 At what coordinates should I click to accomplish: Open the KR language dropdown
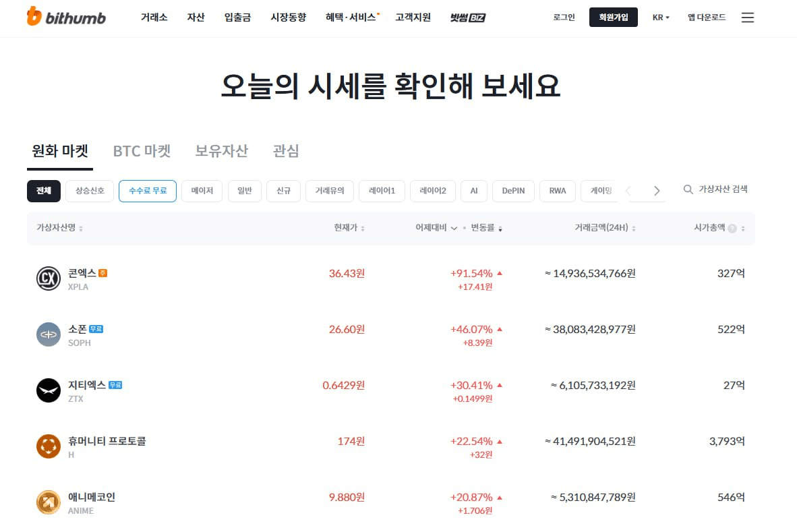pos(661,18)
